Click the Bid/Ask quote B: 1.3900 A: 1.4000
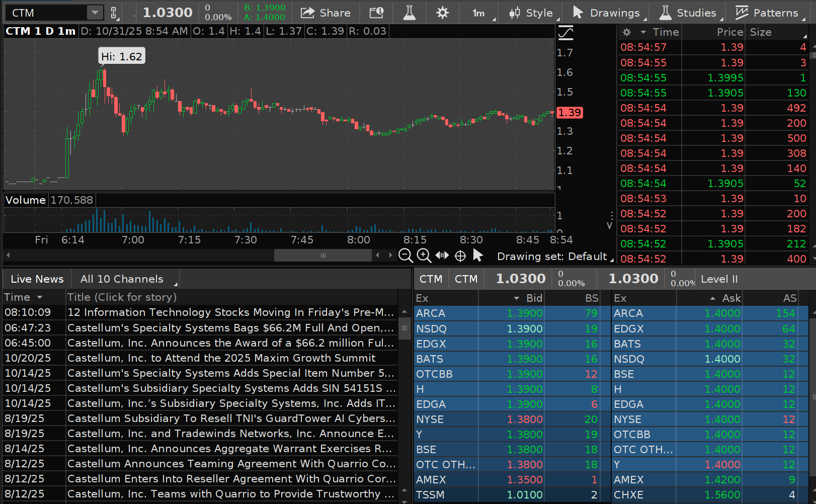Viewport: 816px width, 504px height. coord(265,13)
